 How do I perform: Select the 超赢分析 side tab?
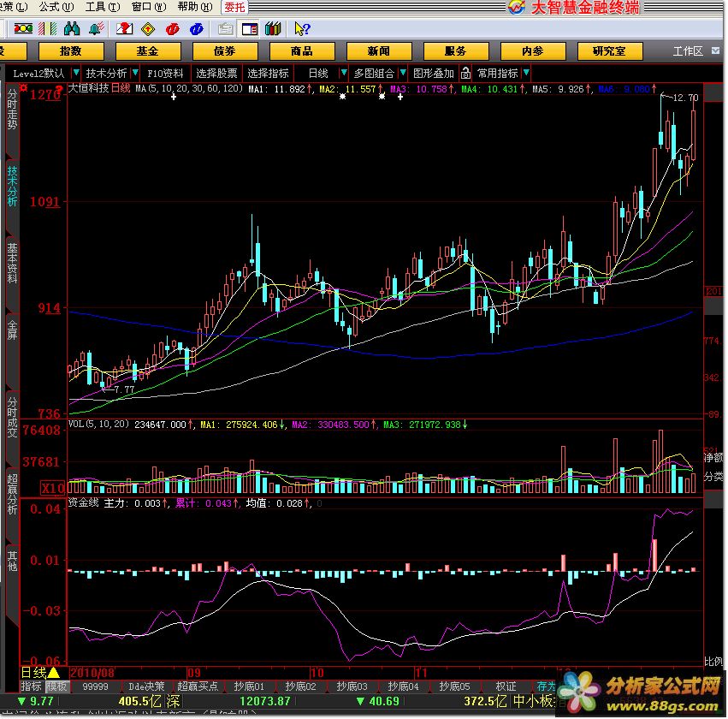pos(13,494)
